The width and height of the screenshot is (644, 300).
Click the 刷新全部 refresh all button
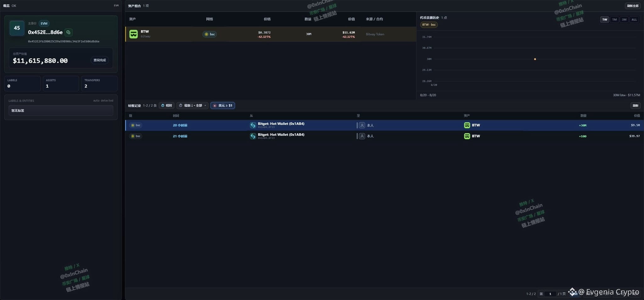point(633,6)
